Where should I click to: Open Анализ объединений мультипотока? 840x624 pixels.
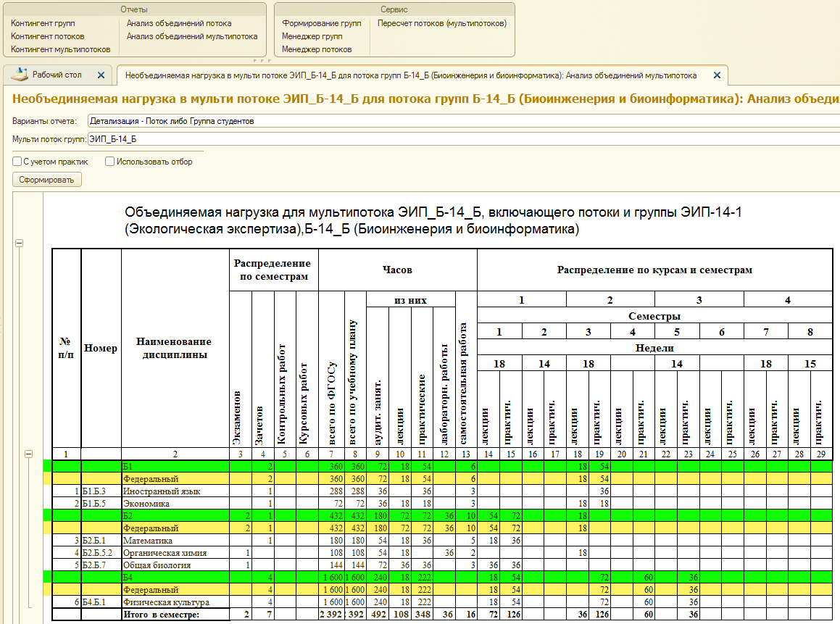[192, 36]
